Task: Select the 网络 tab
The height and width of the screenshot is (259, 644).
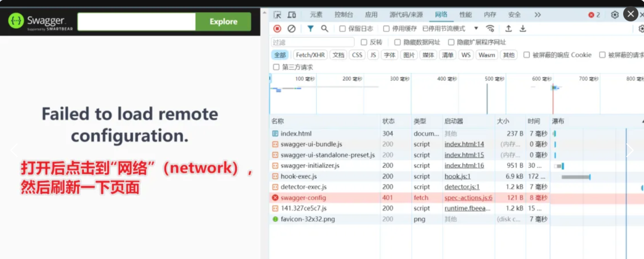Action: 441,15
